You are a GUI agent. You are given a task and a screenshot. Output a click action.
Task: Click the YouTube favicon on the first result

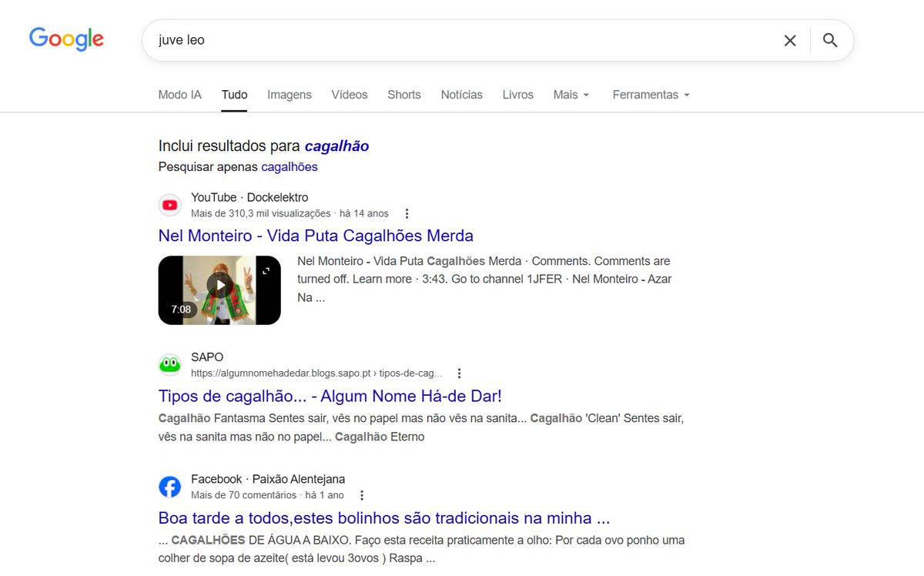point(169,205)
